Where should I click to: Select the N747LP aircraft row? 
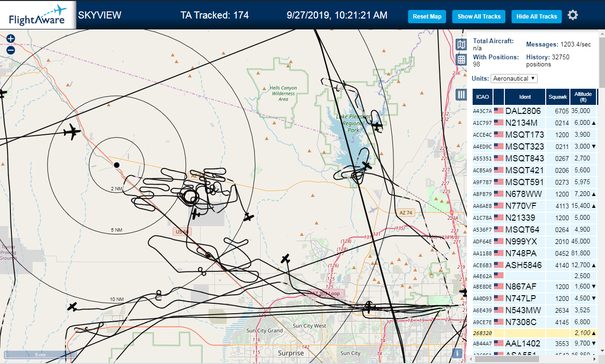[535, 298]
